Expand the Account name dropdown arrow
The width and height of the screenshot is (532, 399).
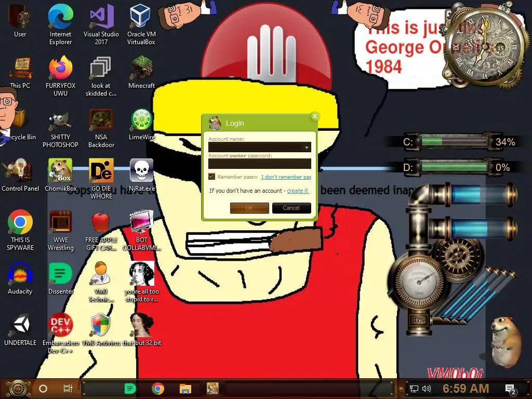(x=307, y=147)
